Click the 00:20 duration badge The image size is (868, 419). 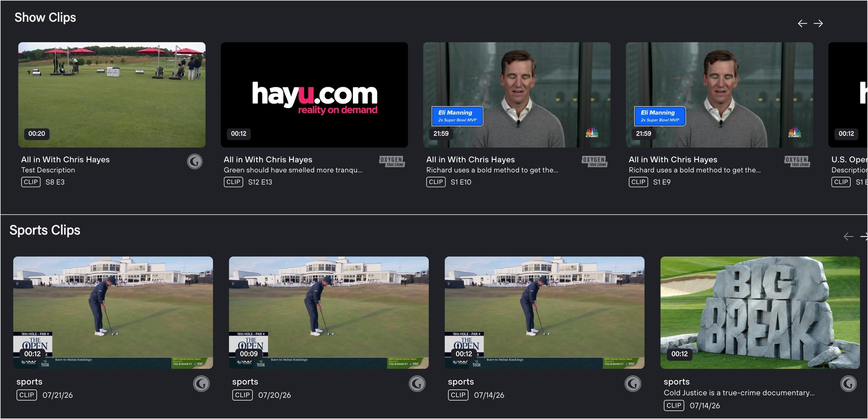(x=37, y=134)
